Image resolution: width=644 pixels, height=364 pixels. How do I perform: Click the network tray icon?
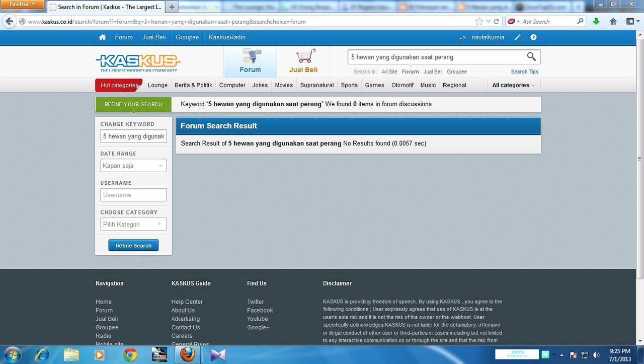click(x=584, y=355)
